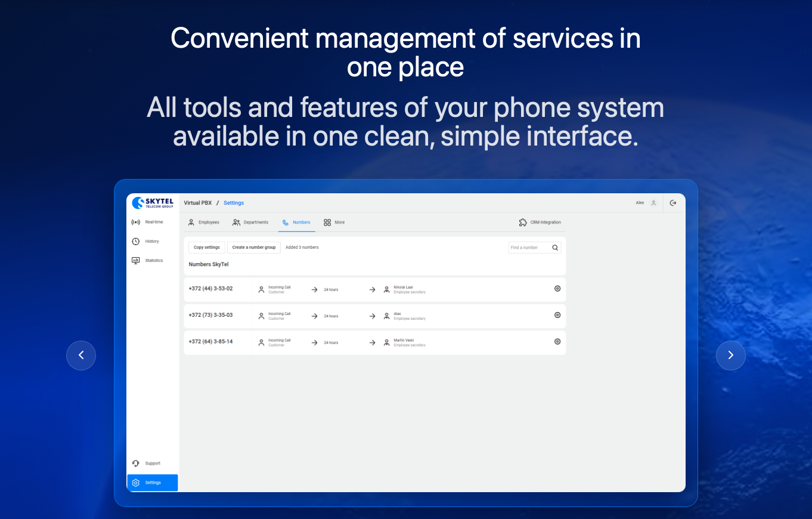Select the highlighted Settings sidebar item
This screenshot has width=812, height=519.
point(152,483)
